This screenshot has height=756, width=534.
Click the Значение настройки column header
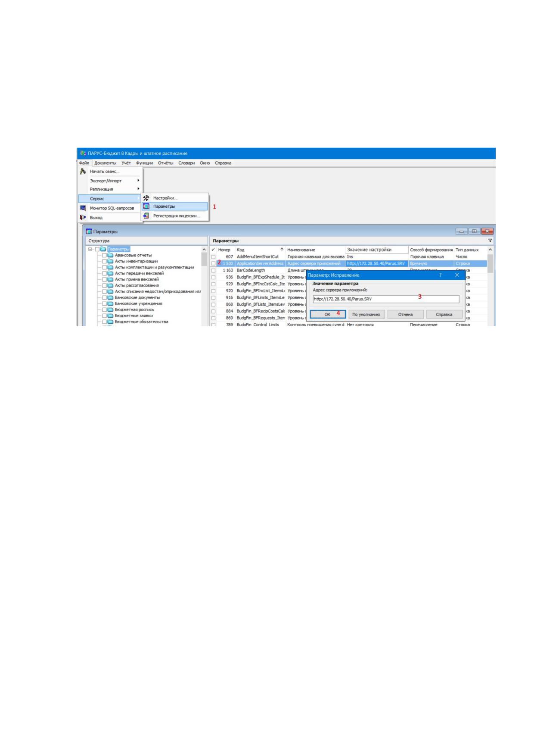pyautogui.click(x=377, y=250)
